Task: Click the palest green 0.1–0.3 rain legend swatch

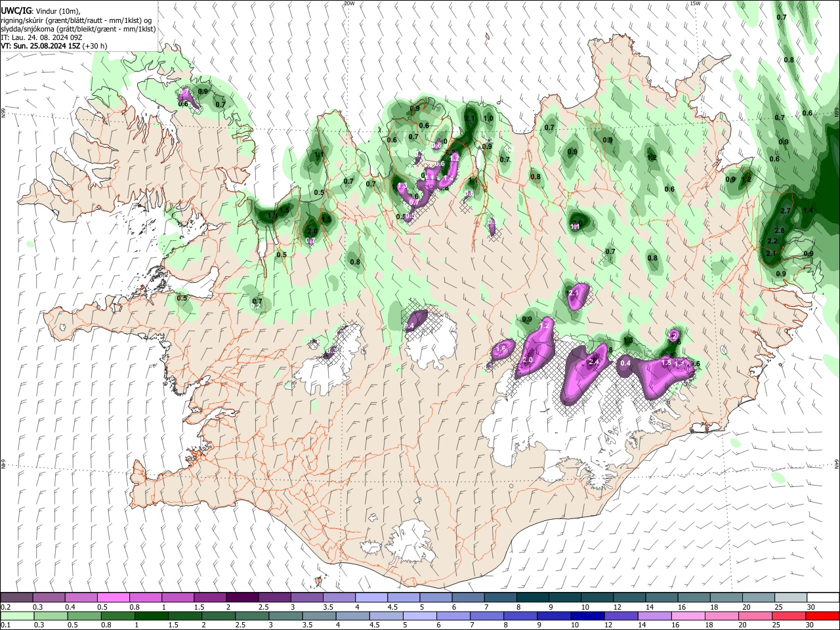Action: (16, 616)
